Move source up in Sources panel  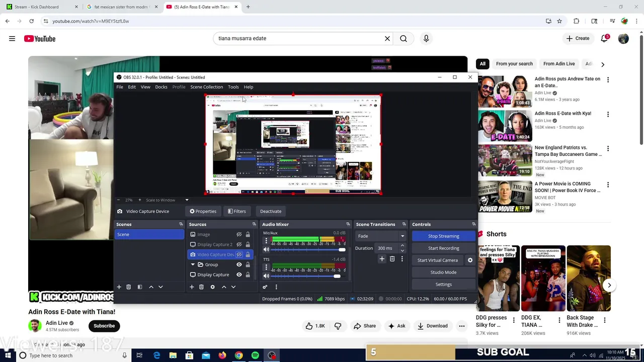(x=224, y=287)
